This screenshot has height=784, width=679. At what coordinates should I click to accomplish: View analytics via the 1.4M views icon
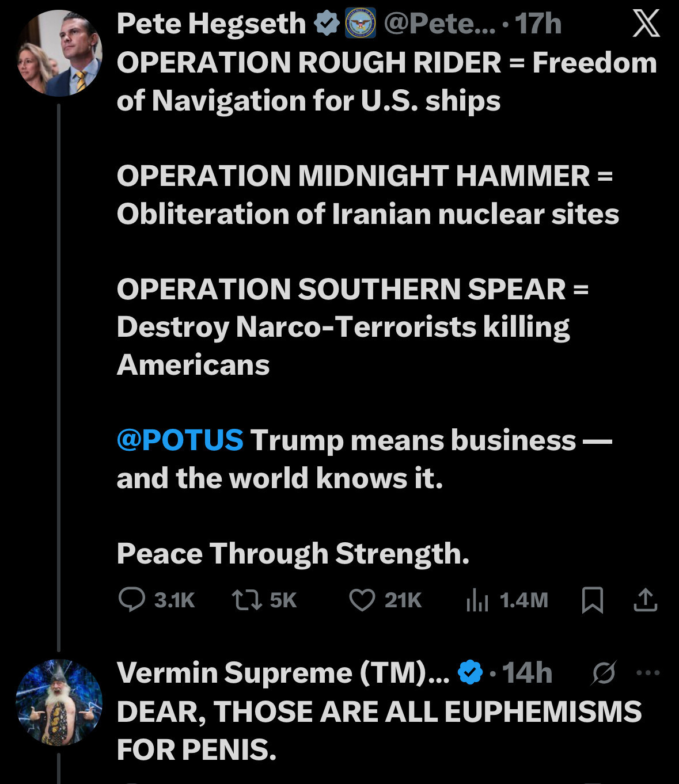(x=477, y=600)
